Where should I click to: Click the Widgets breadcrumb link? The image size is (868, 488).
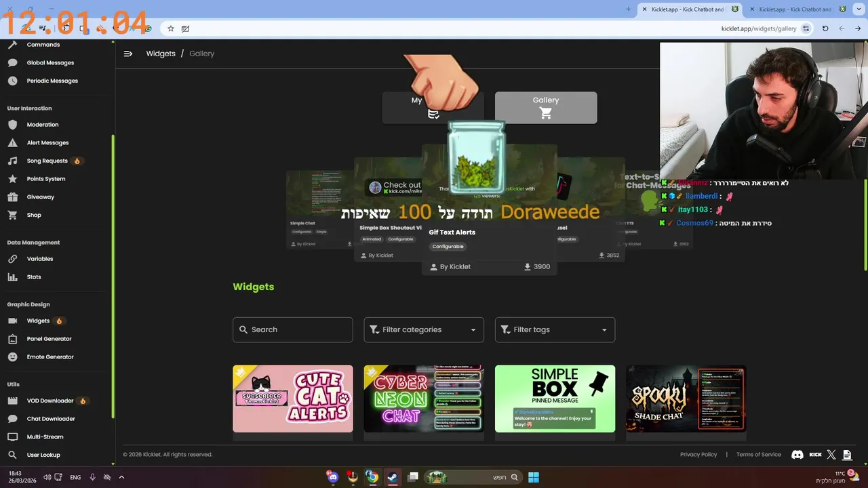tap(161, 54)
